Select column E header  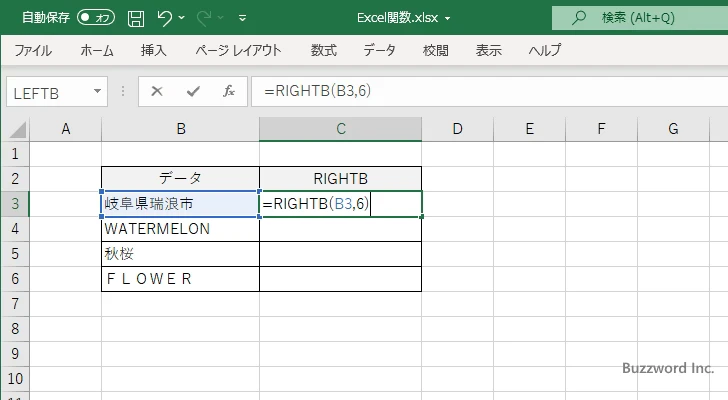[x=529, y=129]
